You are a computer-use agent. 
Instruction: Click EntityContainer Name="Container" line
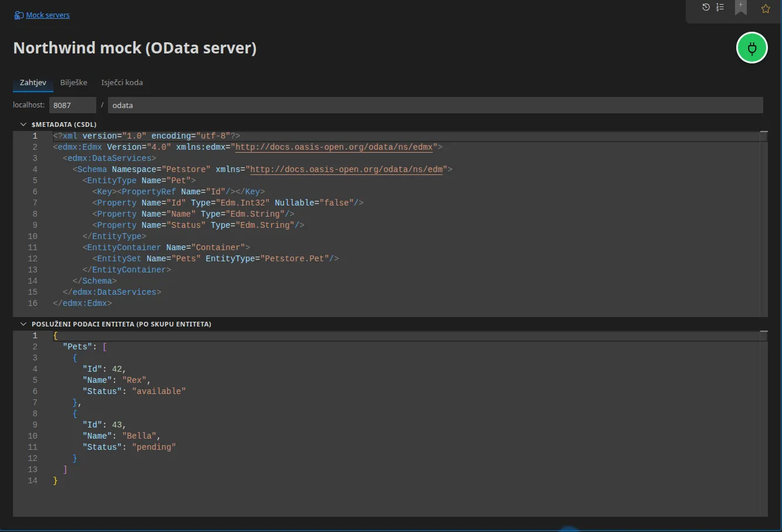point(166,247)
